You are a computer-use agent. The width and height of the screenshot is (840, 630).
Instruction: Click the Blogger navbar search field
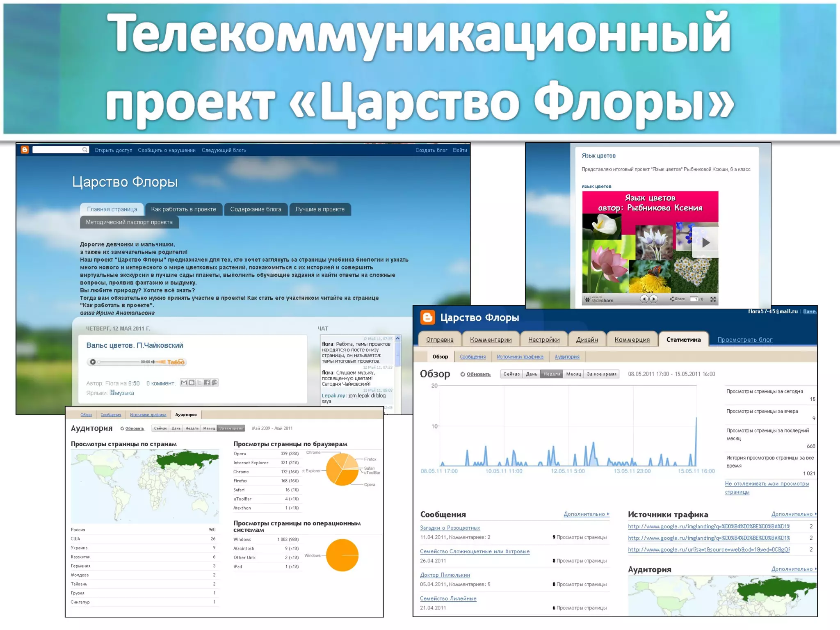(57, 150)
